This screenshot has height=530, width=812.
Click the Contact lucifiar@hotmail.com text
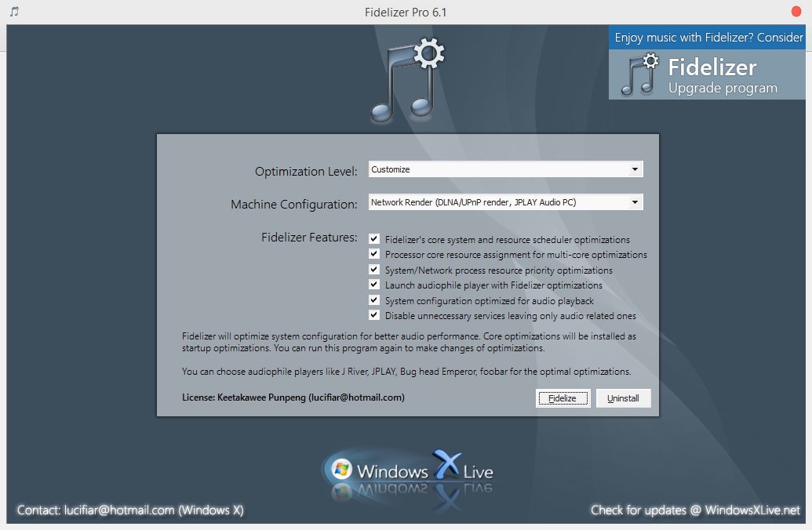click(130, 510)
